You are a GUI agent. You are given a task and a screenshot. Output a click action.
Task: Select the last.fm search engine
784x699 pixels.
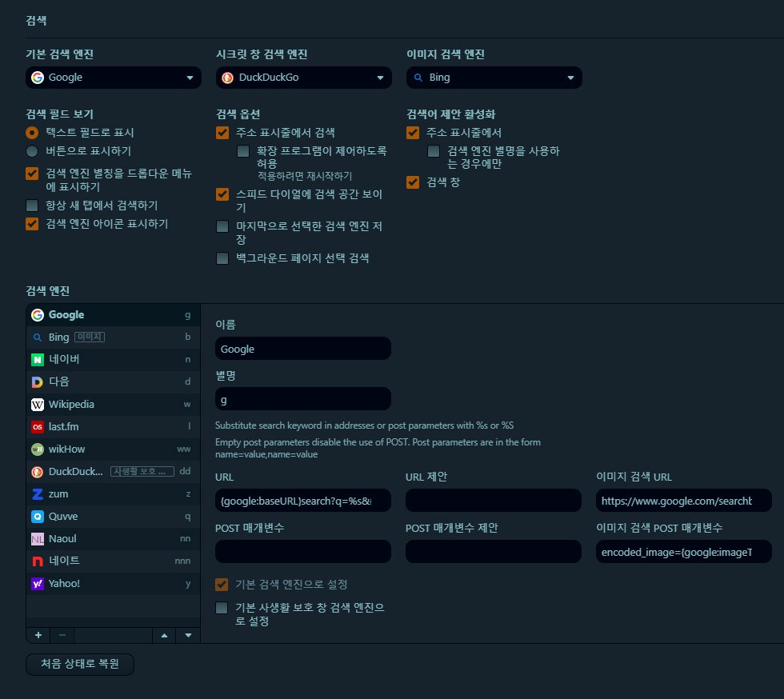pyautogui.click(x=80, y=426)
